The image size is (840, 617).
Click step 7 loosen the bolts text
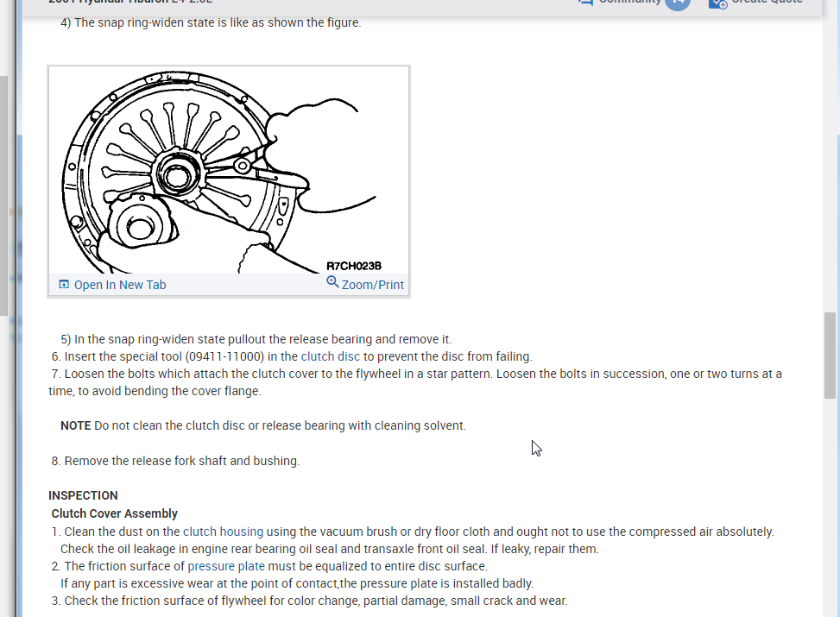pos(415,382)
